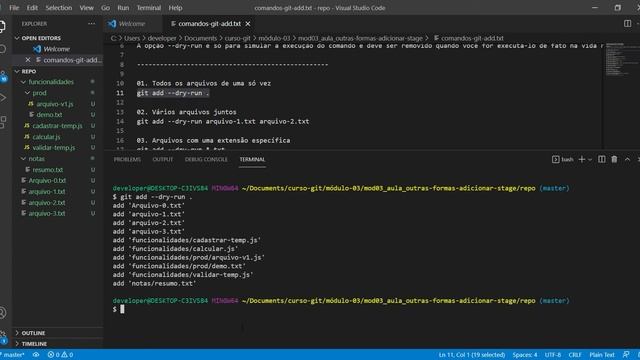Viewport: 640px width, 360px height.
Task: Close the comandos-git-add.txt tab
Action: click(248, 24)
